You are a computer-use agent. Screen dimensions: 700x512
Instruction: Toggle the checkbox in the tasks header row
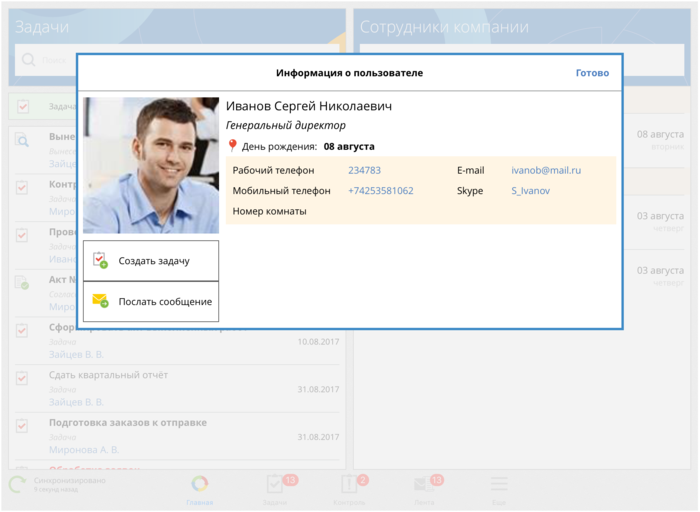click(23, 107)
